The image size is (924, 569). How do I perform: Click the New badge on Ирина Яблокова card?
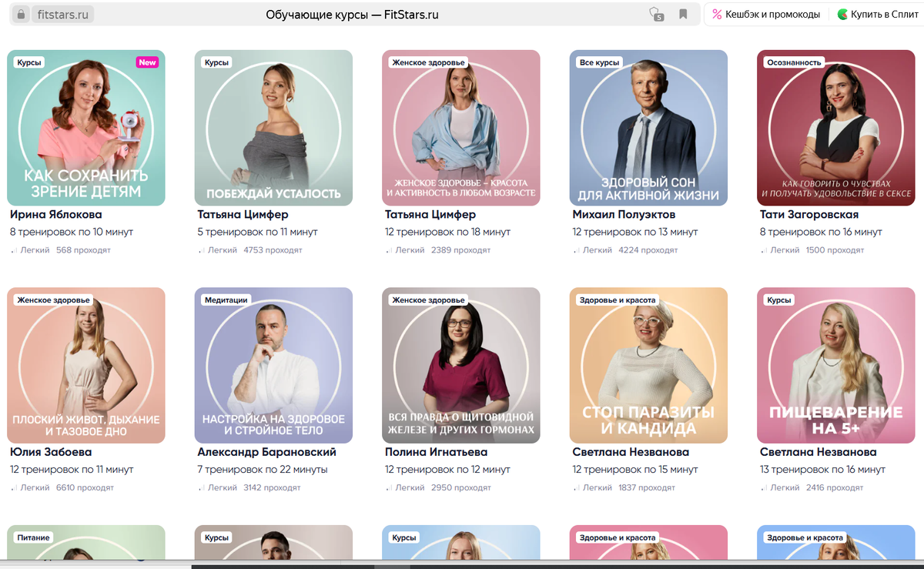pyautogui.click(x=147, y=62)
